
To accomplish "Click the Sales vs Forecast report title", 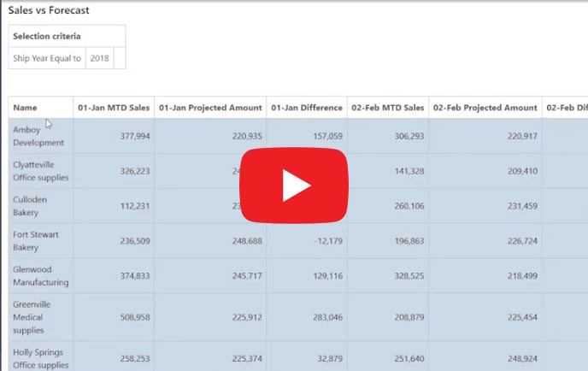I will [49, 11].
